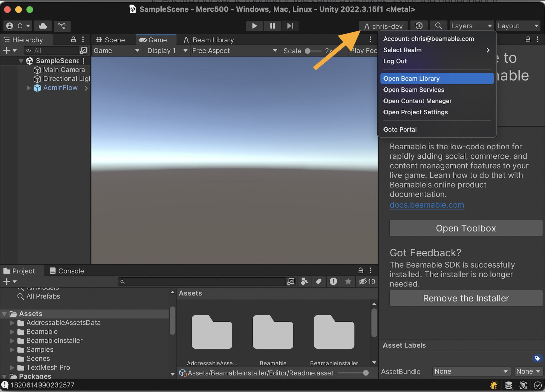The width and height of the screenshot is (545, 392).
Task: Open Project panel more options menu
Action: (370, 271)
